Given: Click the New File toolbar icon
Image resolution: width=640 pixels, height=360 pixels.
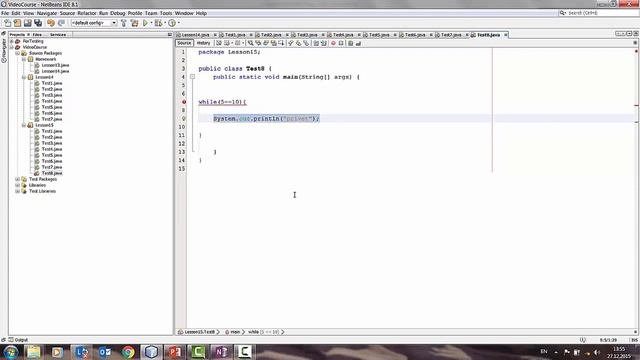Looking at the screenshot, I should point(7,23).
